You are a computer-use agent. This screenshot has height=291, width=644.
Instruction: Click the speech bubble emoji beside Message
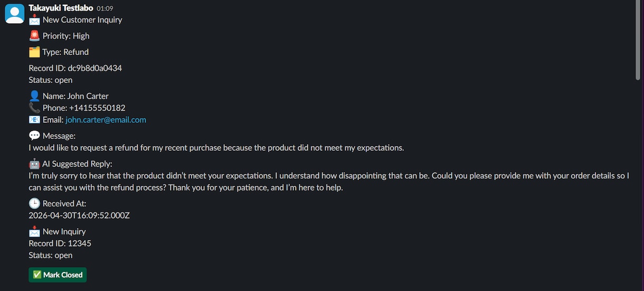click(x=34, y=136)
